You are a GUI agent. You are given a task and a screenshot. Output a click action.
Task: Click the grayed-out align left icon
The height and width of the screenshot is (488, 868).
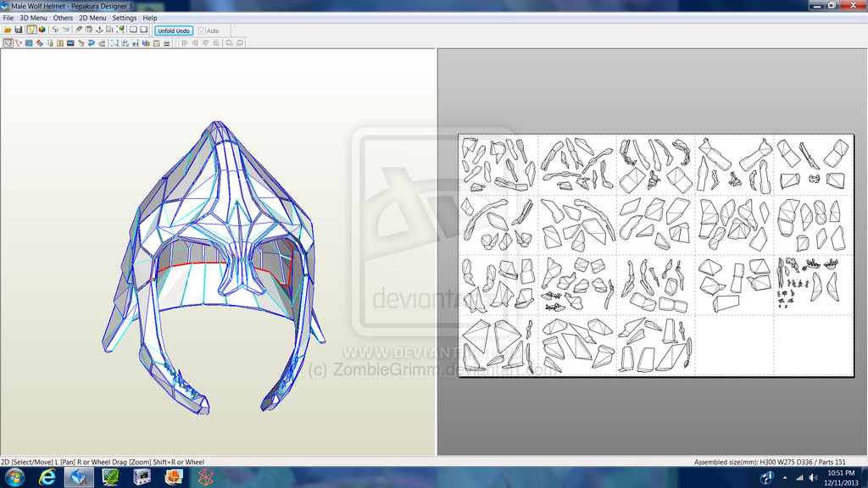(x=184, y=42)
